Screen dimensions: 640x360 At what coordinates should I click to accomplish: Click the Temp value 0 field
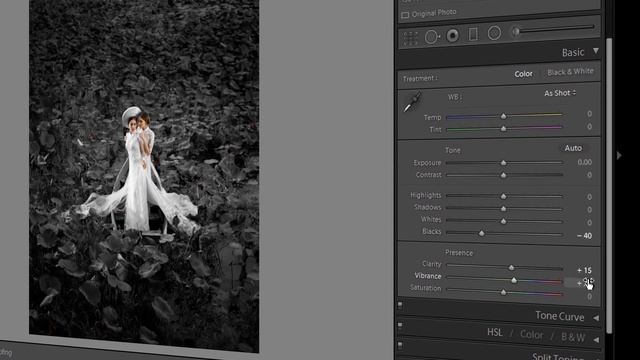589,114
